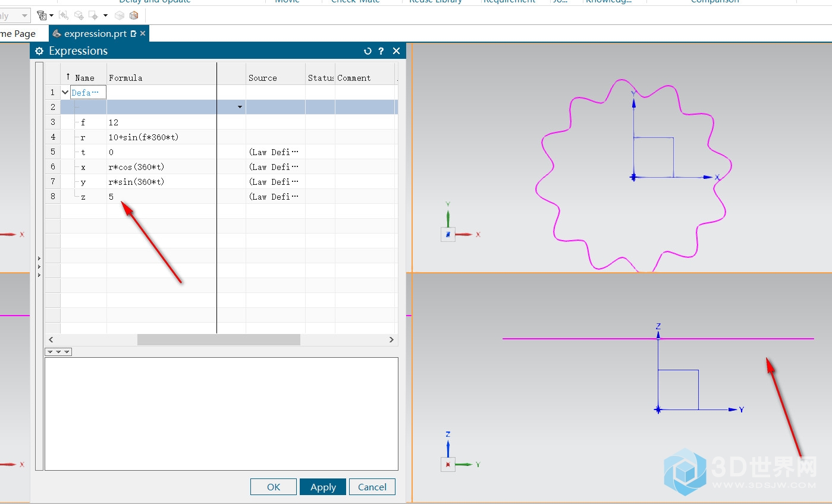Image resolution: width=832 pixels, height=504 pixels.
Task: Open the Requirement ribbon item
Action: [509, 2]
